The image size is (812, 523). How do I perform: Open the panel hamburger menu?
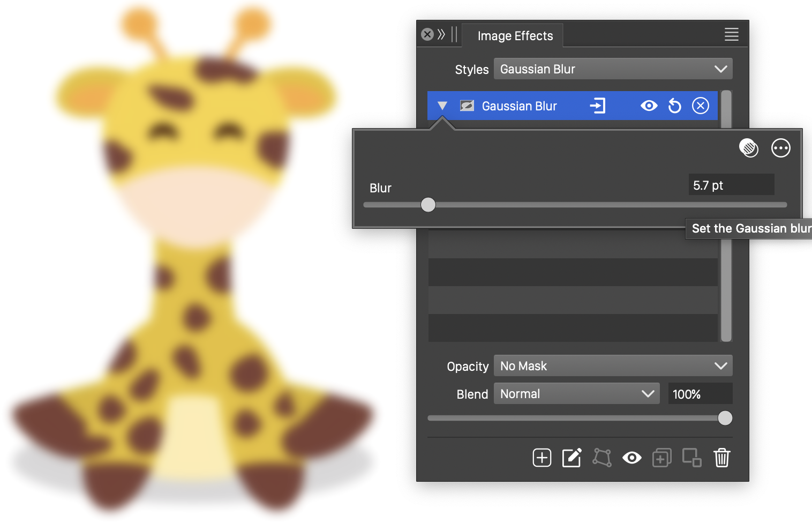731,35
